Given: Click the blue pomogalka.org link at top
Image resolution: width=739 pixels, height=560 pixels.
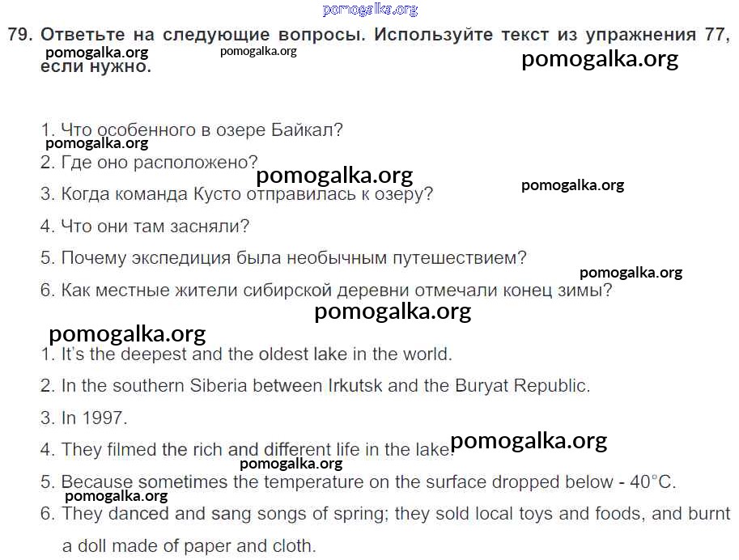Looking at the screenshot, I should (370, 10).
